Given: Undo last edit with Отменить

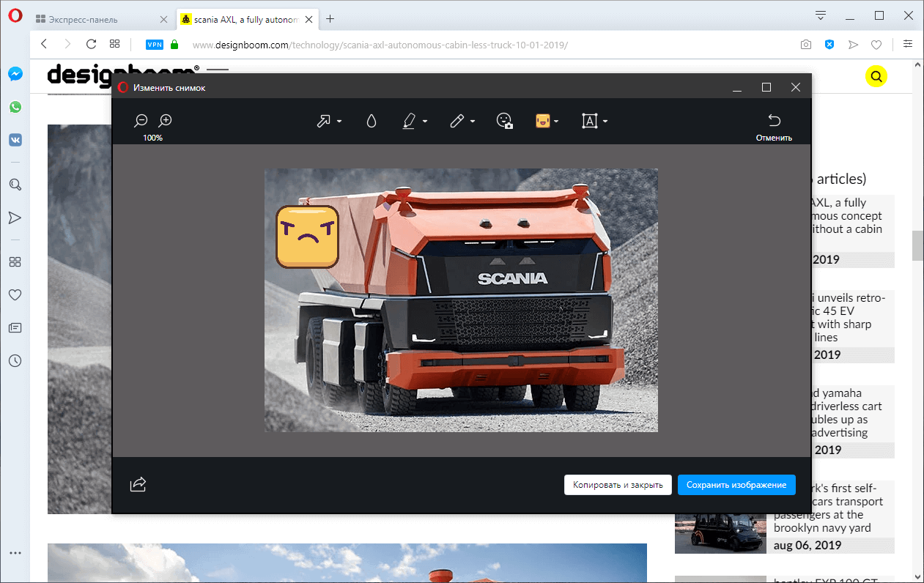Looking at the screenshot, I should point(774,127).
